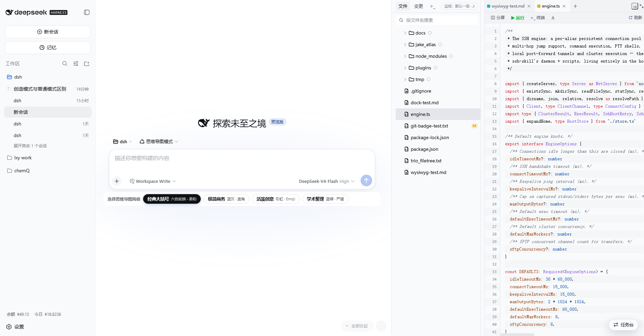This screenshot has height=336, width=644.
Task: Open 设置 settings at the bottom
Action: coord(15,327)
